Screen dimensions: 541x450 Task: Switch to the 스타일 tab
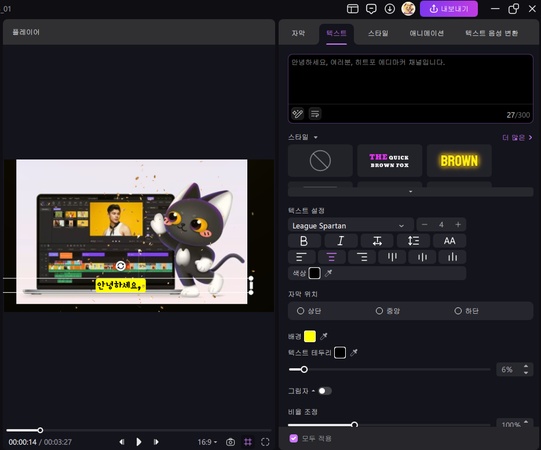point(378,33)
